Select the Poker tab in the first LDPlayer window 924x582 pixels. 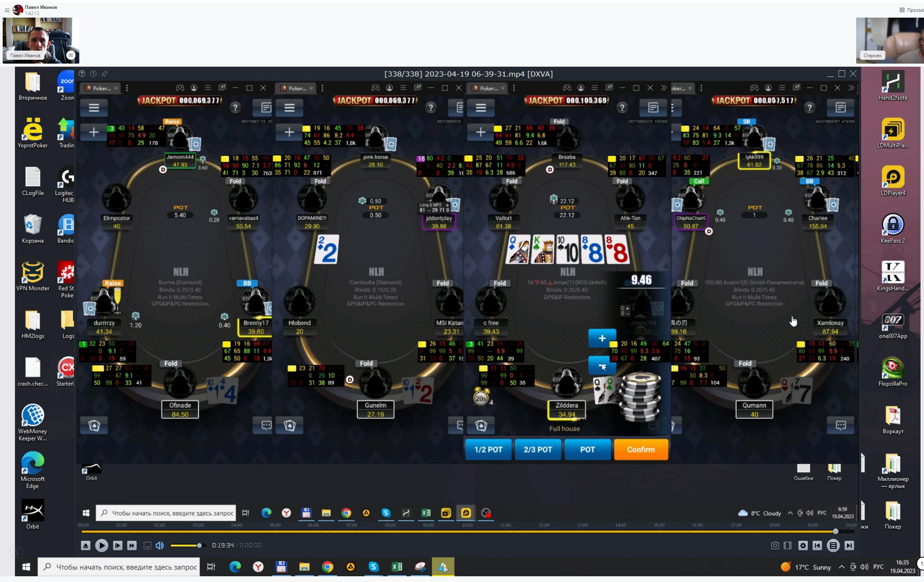(100, 88)
